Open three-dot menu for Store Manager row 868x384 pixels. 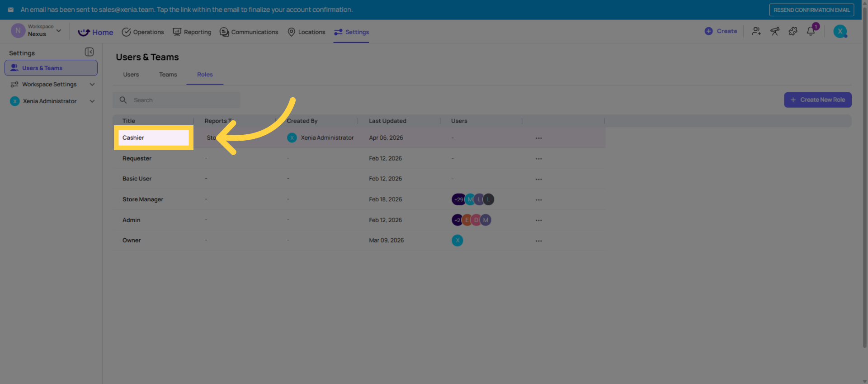tap(538, 199)
